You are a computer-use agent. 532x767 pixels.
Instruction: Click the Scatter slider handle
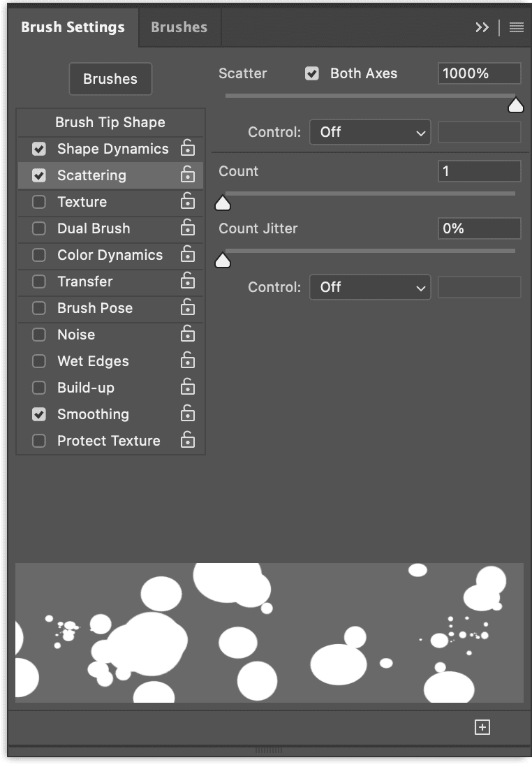point(516,104)
